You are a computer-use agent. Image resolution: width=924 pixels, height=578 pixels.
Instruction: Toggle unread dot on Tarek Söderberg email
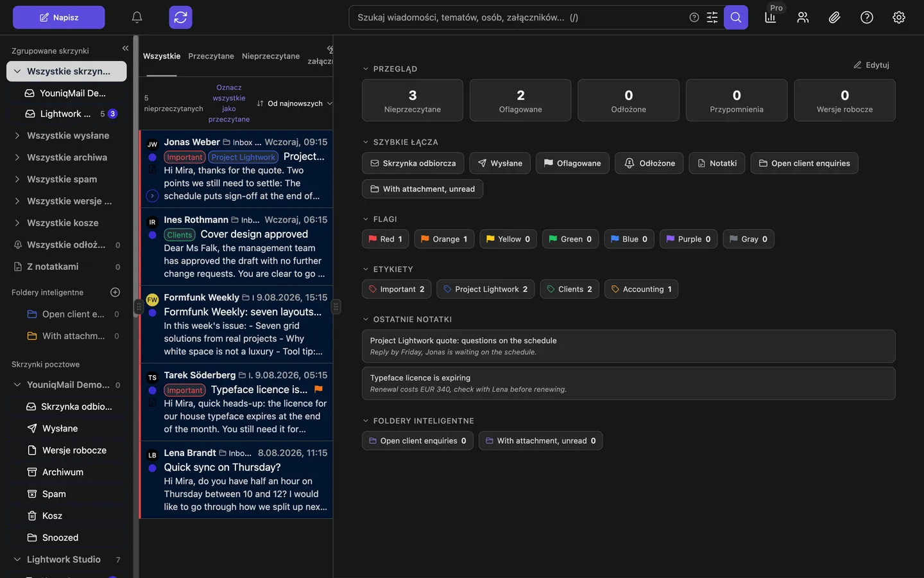[153, 390]
